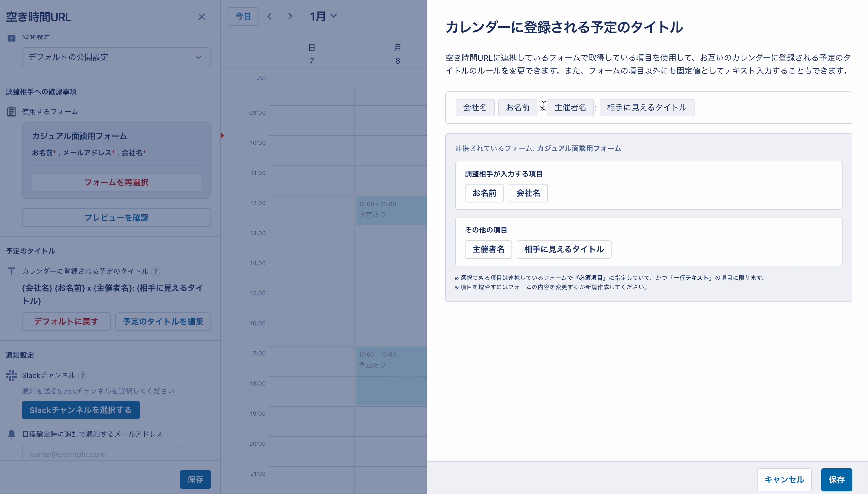This screenshot has height=494, width=868.
Task: Select 相手に見えるタイトル tag in title field
Action: click(x=647, y=108)
